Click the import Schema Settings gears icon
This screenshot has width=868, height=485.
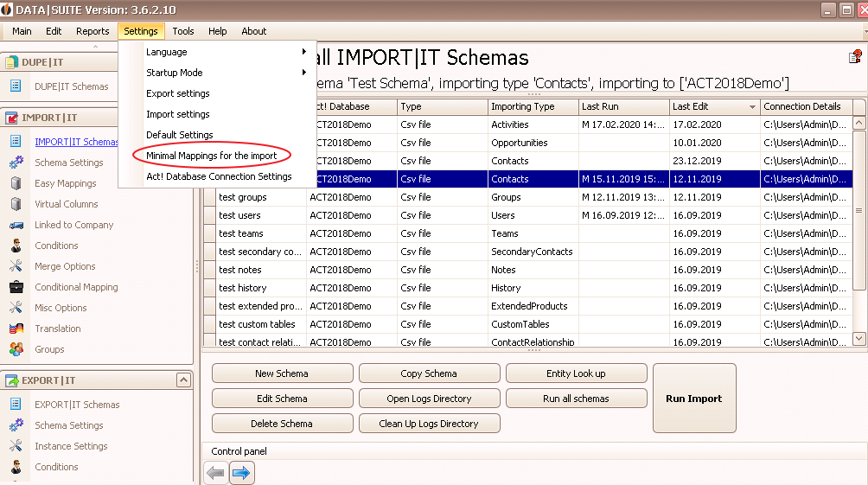16,163
